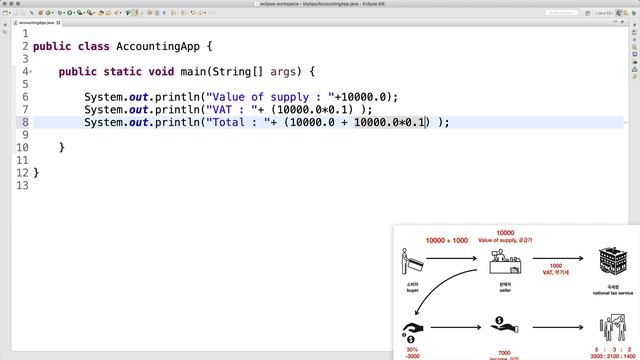Click the "Total : " string on line 8
The width and height of the screenshot is (640, 360).
[238, 122]
